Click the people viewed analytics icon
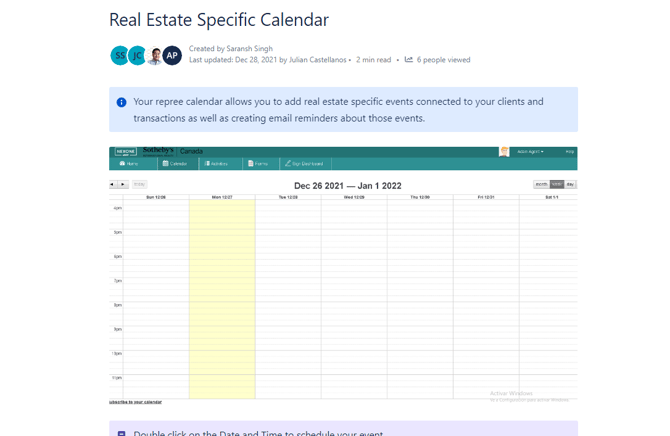This screenshot has width=670, height=436. coord(408,60)
